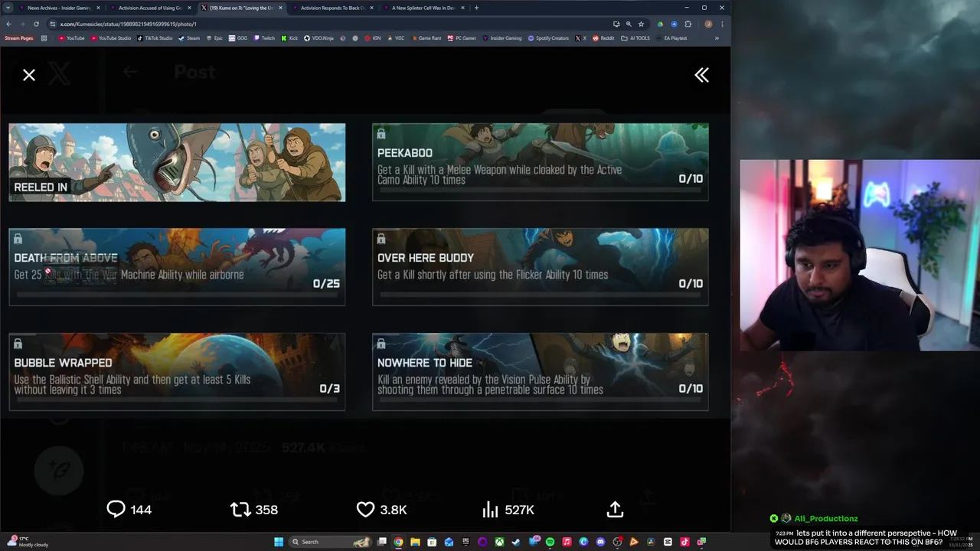Open Discord from the taskbar

tap(600, 542)
